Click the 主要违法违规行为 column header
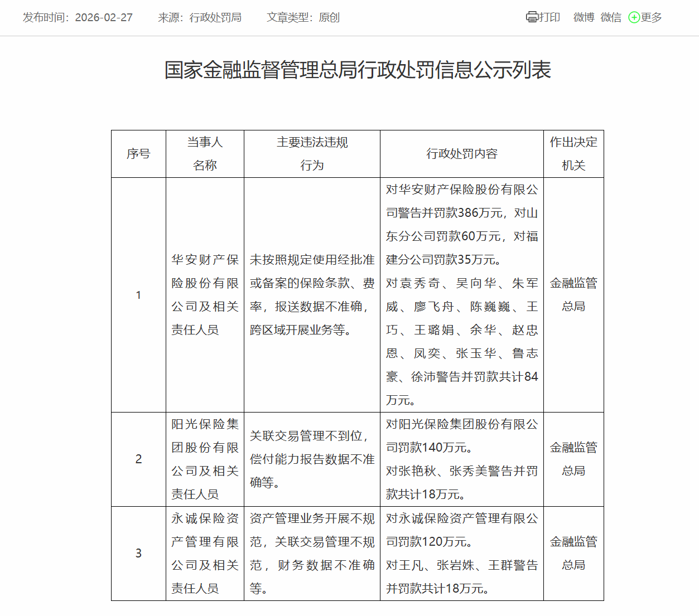The width and height of the screenshot is (699, 616). [312, 154]
